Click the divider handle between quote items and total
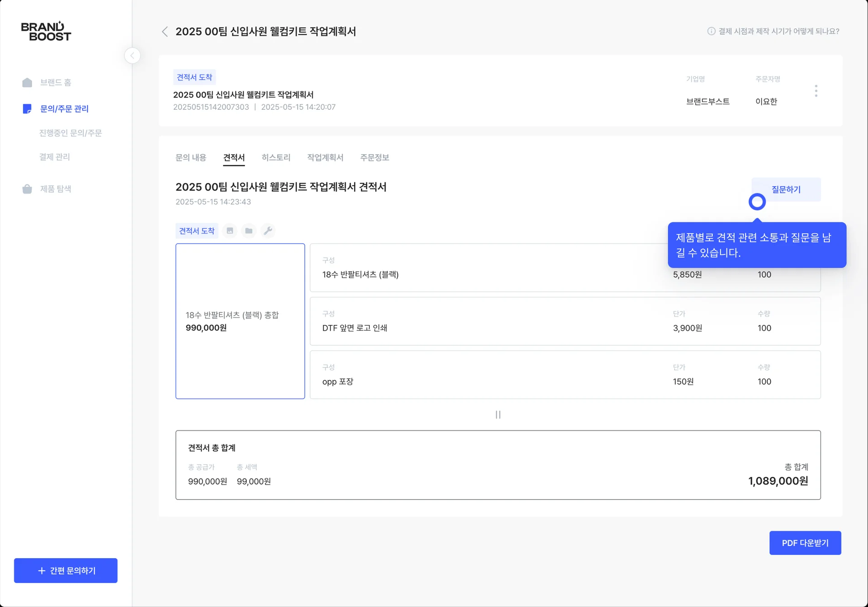The image size is (868, 607). click(498, 414)
